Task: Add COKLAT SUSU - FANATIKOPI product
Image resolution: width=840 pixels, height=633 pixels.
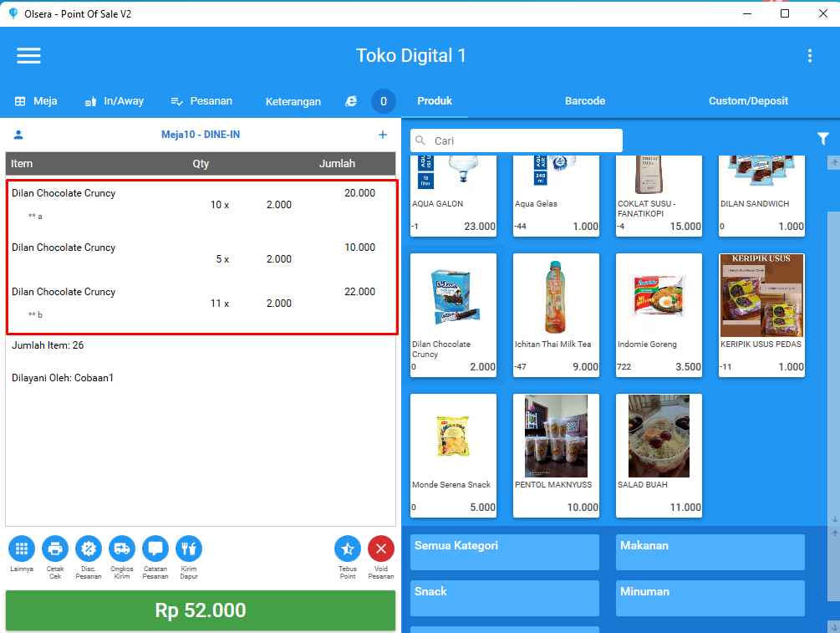Action: pyautogui.click(x=659, y=196)
